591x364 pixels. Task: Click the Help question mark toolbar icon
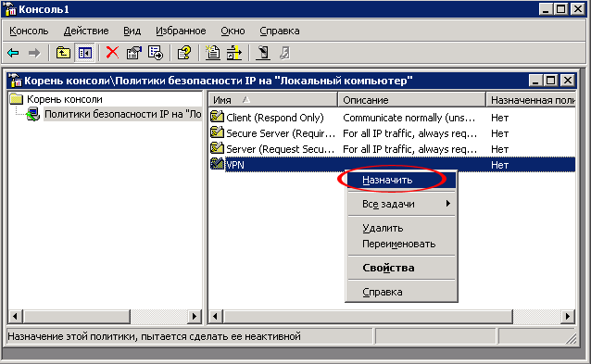pos(184,53)
